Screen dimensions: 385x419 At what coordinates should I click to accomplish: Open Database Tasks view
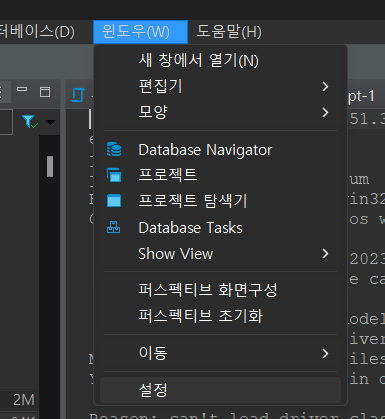pos(220,228)
